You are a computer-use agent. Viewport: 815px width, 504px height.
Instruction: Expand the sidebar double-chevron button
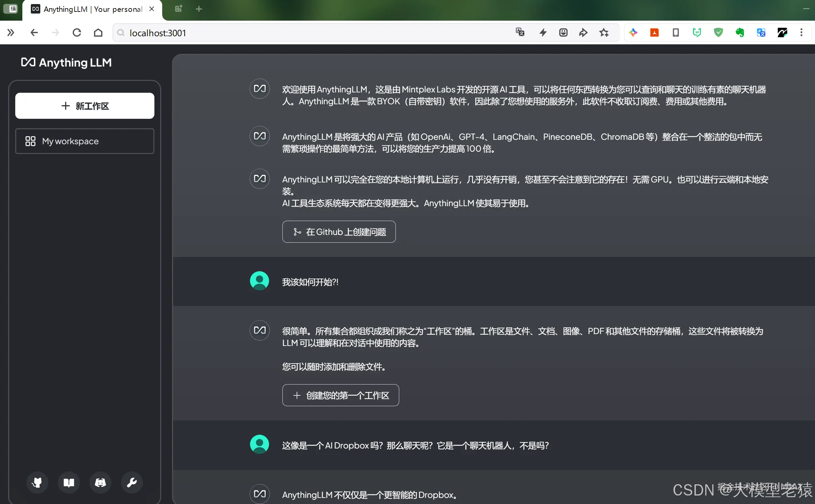10,32
